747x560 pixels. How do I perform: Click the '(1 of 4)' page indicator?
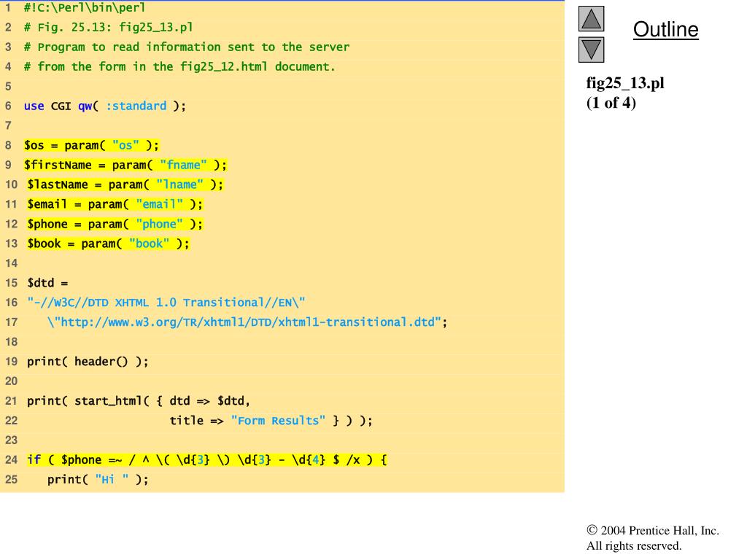[611, 103]
